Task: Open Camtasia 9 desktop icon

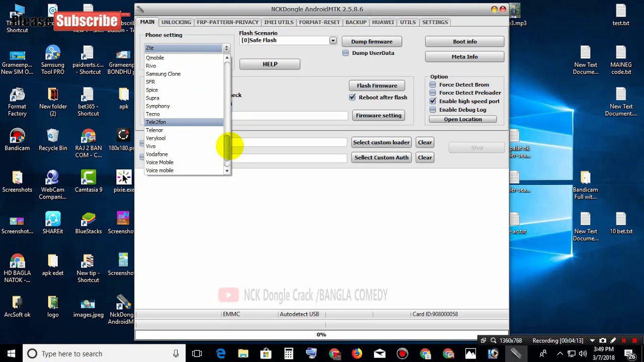Action: pyautogui.click(x=89, y=182)
